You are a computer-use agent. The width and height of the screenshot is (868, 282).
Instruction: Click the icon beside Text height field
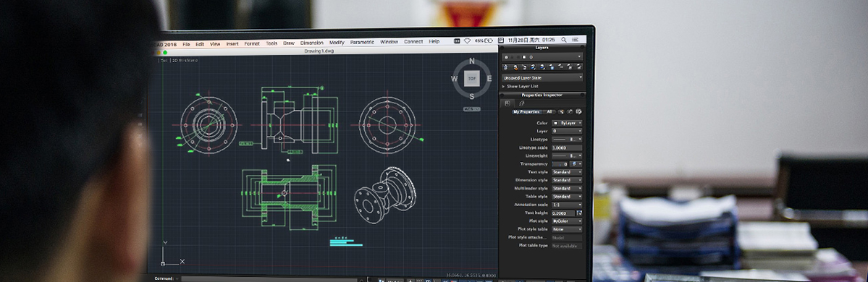(x=580, y=213)
